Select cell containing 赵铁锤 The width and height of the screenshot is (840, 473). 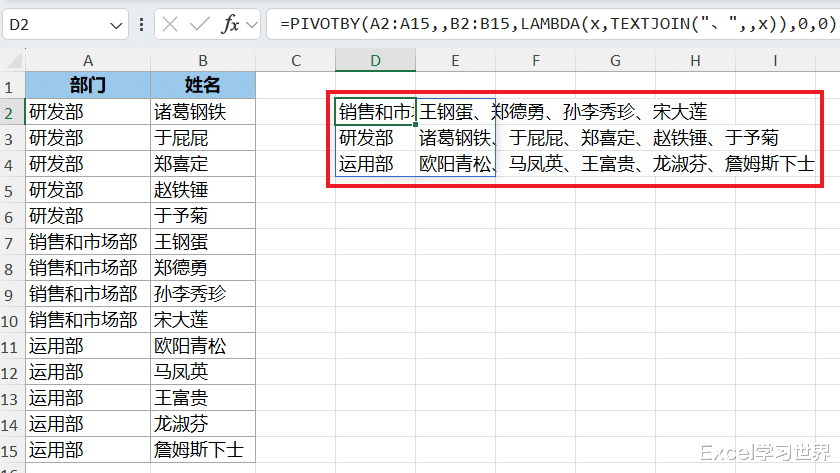coord(203,190)
